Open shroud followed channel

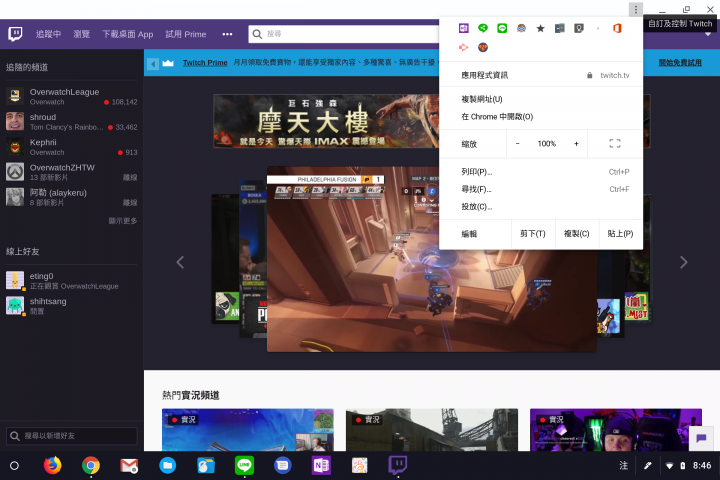click(x=72, y=122)
